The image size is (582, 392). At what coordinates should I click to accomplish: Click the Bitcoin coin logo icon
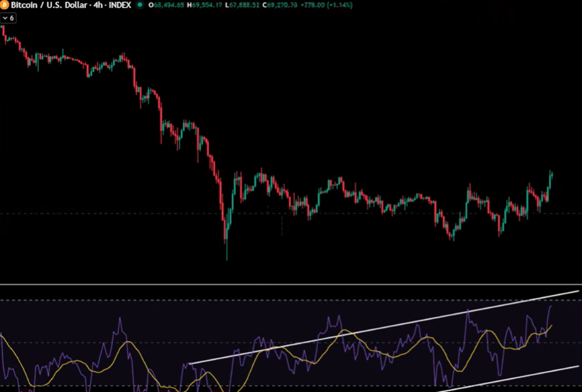pyautogui.click(x=6, y=5)
